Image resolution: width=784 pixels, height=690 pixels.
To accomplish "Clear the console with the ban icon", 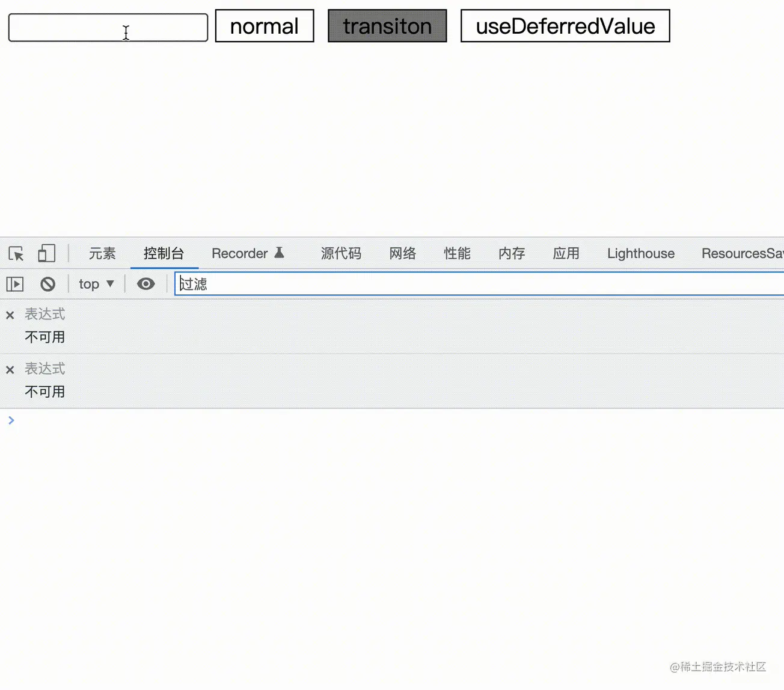I will [48, 283].
